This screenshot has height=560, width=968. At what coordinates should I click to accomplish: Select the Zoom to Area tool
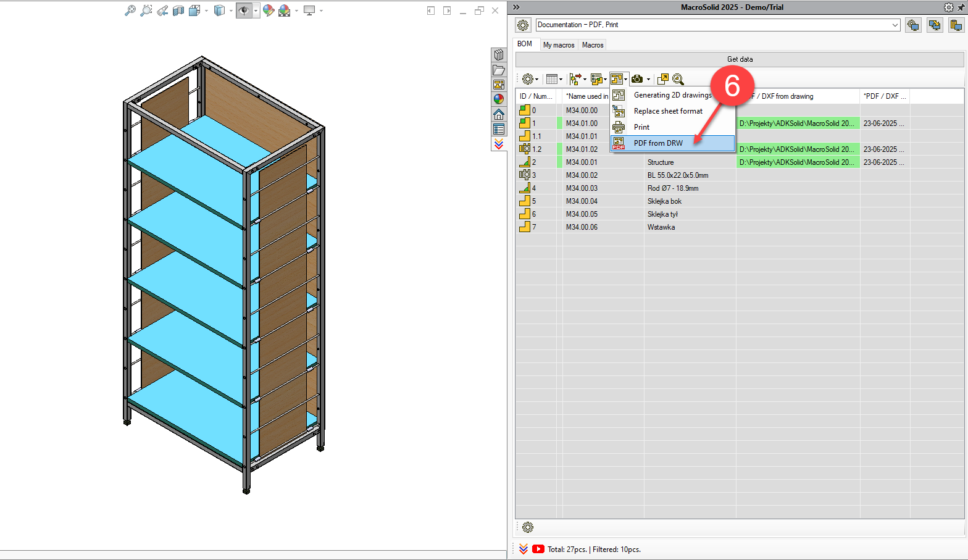146,10
